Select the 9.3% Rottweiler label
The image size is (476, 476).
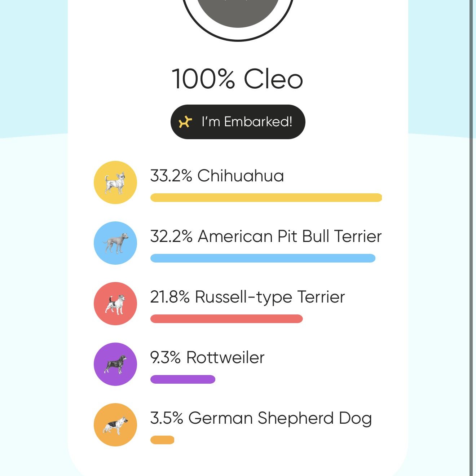tap(207, 357)
